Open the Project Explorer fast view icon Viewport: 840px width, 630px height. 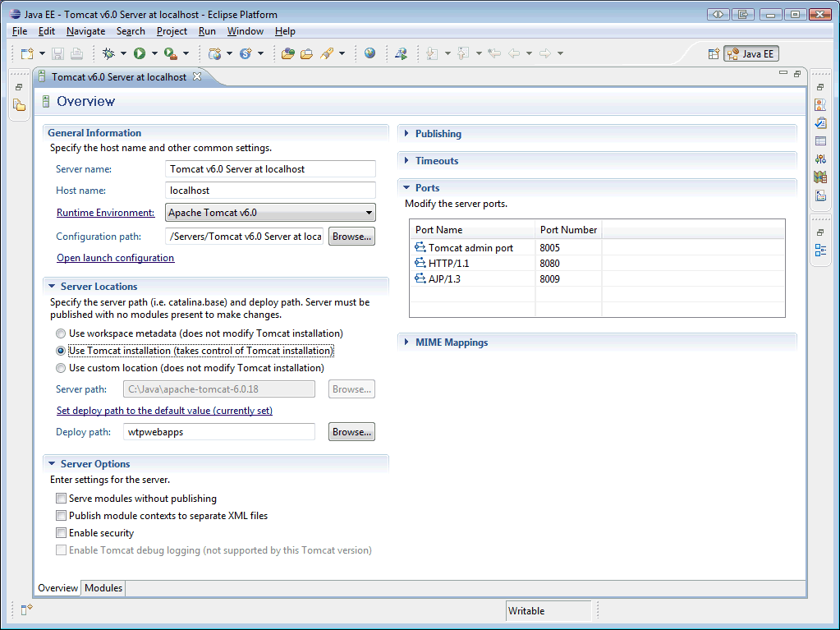coord(19,105)
